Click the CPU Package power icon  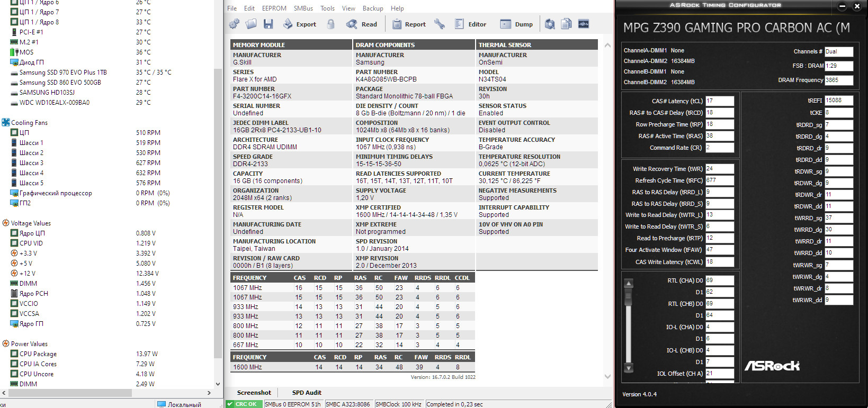click(x=14, y=353)
